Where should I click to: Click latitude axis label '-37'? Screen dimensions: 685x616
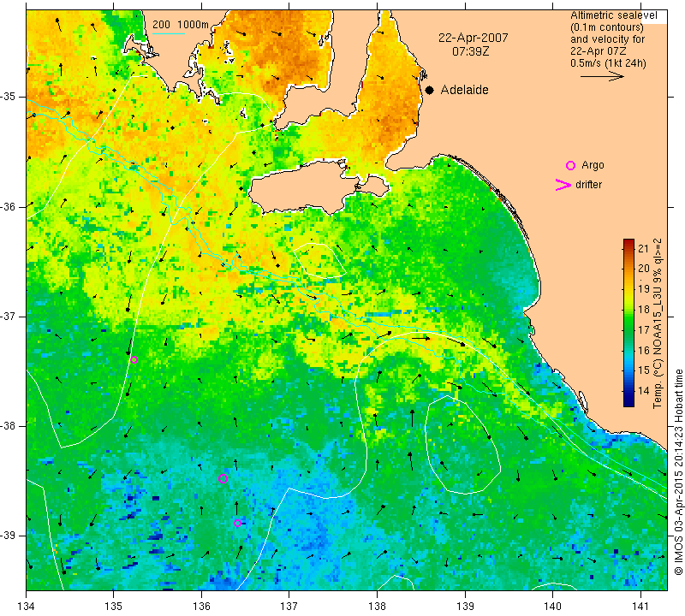(x=9, y=316)
